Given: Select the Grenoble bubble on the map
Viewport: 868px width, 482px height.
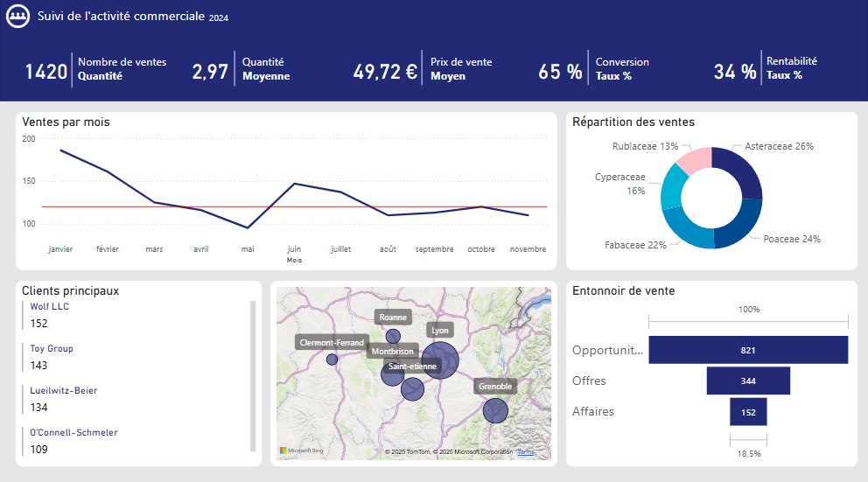Looking at the screenshot, I should (495, 410).
